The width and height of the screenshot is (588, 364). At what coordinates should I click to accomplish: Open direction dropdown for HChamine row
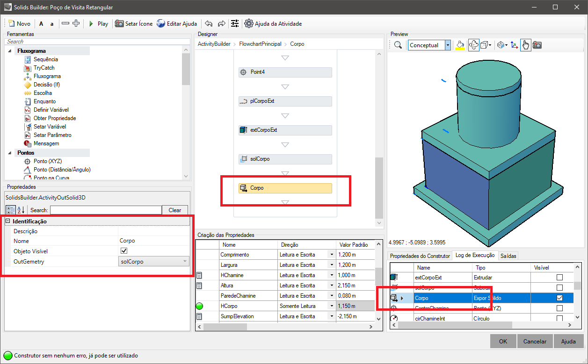click(x=332, y=275)
